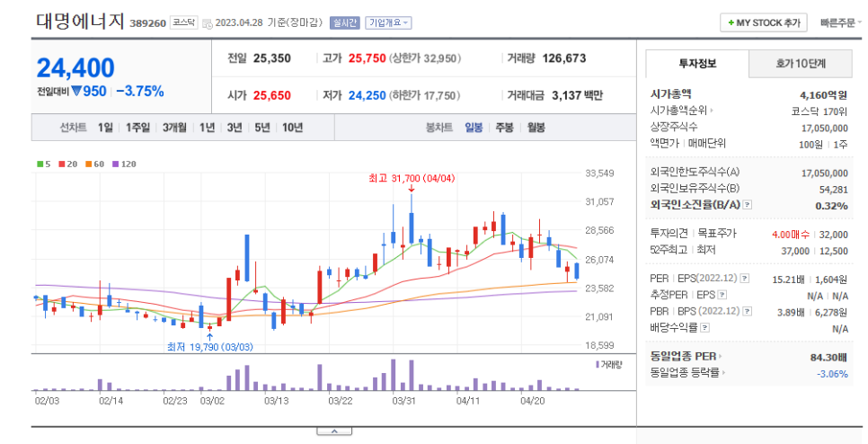The height and width of the screenshot is (444, 868).
Task: Collapse the chart with bottom arrow handle
Action: (334, 431)
